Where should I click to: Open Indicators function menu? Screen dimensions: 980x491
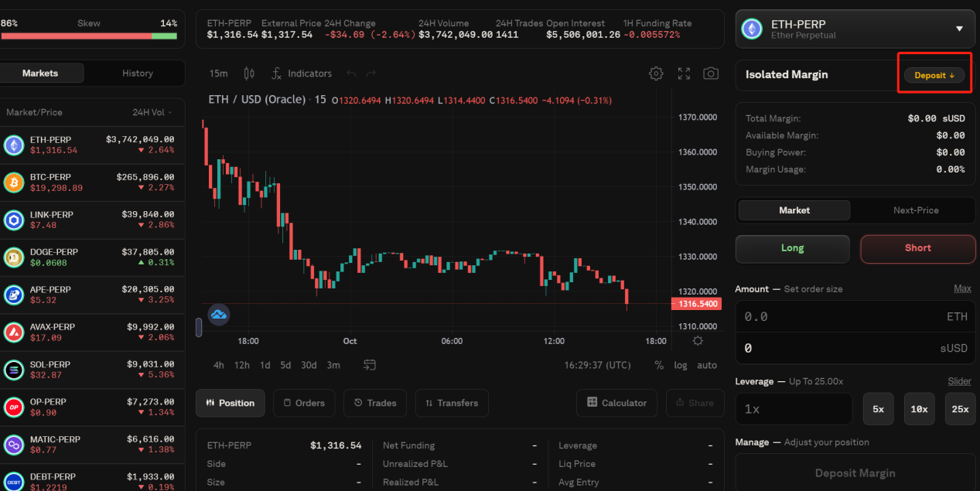coord(301,73)
